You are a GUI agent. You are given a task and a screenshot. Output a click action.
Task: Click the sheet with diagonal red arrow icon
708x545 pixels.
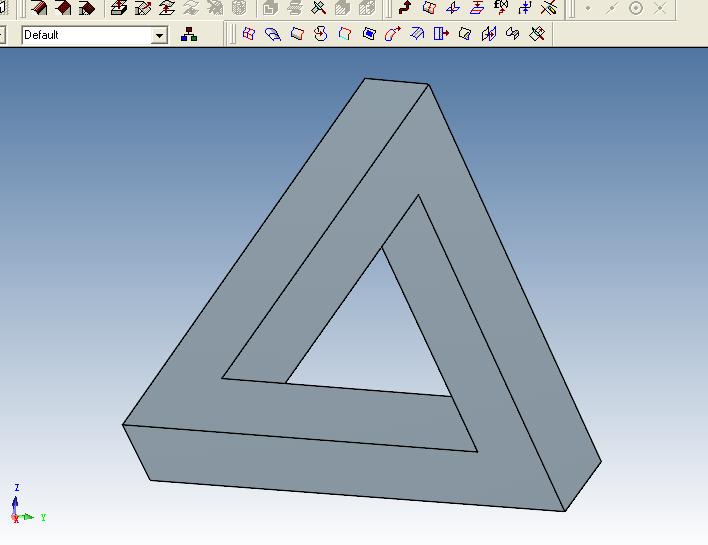click(x=143, y=8)
